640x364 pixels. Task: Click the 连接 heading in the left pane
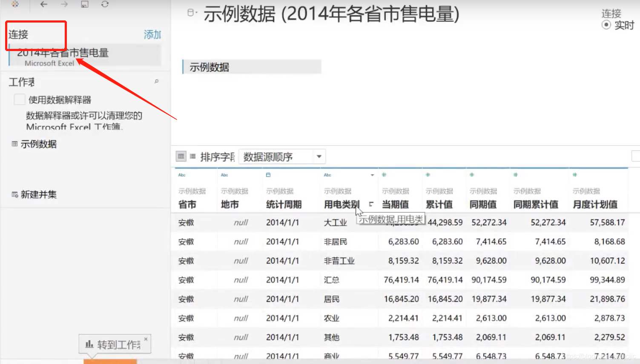[x=18, y=34]
